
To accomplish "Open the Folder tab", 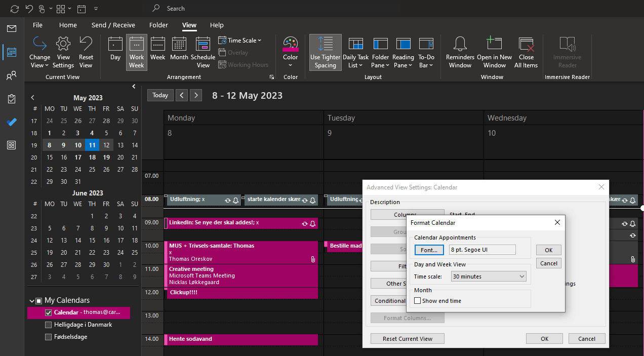I will click(158, 25).
